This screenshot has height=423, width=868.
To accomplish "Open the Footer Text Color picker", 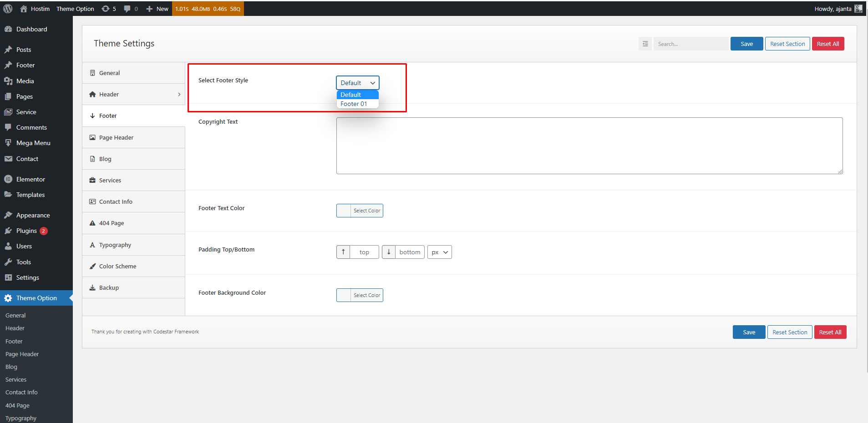I will pyautogui.click(x=360, y=211).
